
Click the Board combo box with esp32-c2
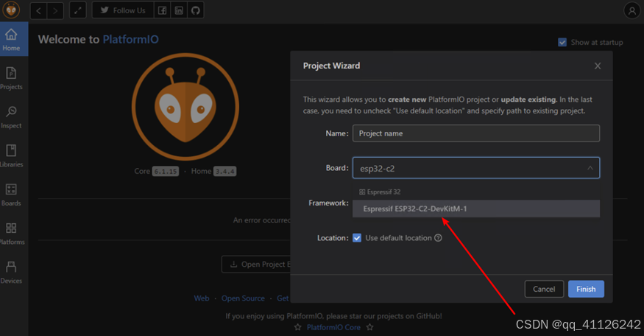[x=476, y=168]
